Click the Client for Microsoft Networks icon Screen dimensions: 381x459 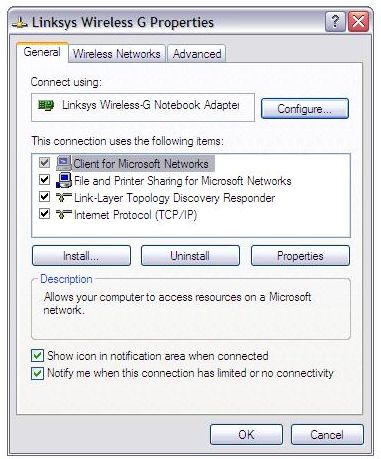(64, 163)
